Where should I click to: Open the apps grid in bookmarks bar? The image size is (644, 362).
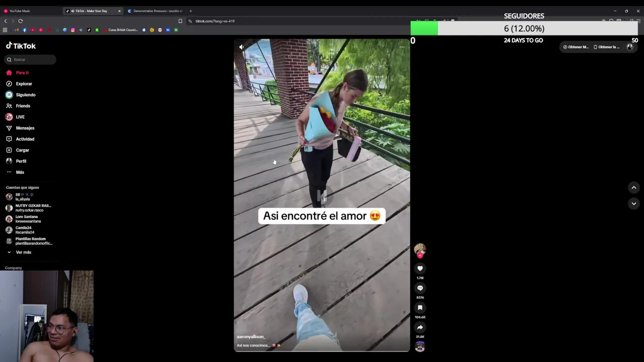(5, 30)
